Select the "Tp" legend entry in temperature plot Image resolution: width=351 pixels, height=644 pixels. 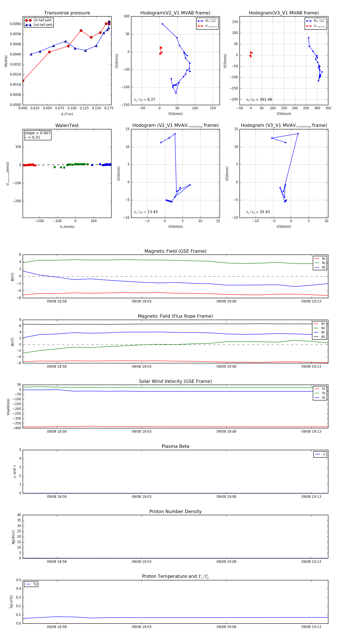(x=31, y=584)
